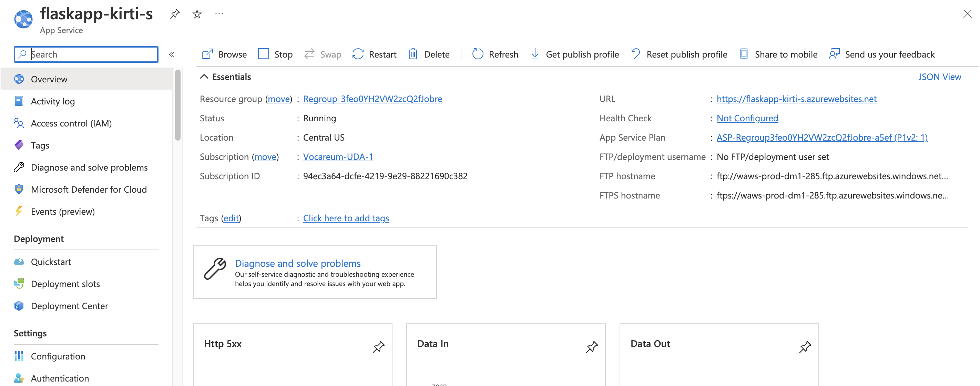Delete the app service

tap(429, 54)
